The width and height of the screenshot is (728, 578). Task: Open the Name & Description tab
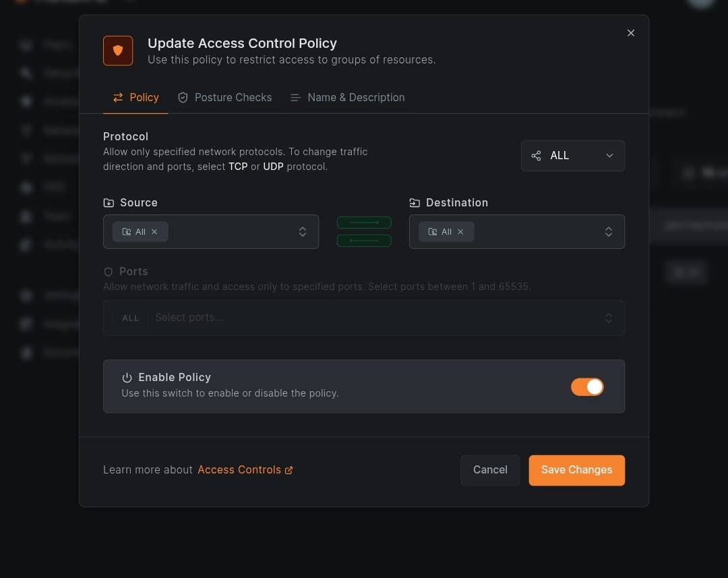tap(348, 98)
